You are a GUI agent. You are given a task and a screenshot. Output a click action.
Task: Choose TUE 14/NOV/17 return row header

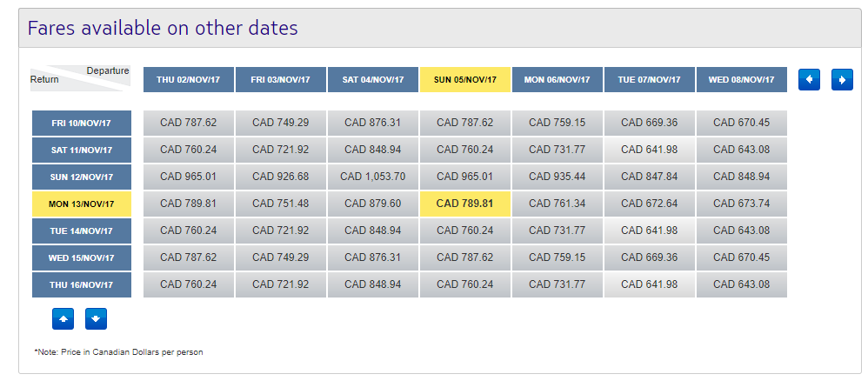pyautogui.click(x=82, y=231)
